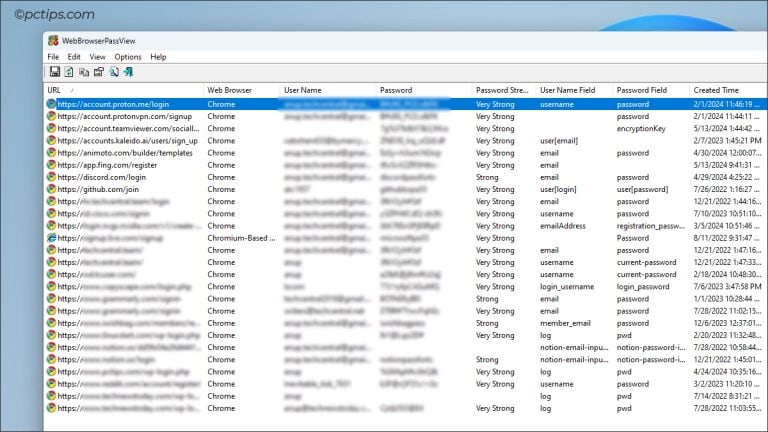Image resolution: width=768 pixels, height=432 pixels.
Task: Open the Options menu
Action: [128, 57]
